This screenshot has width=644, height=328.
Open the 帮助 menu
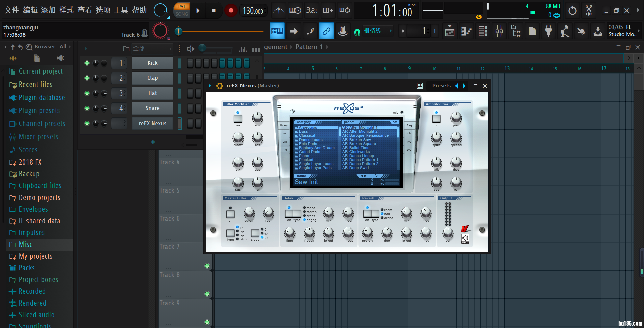(x=139, y=10)
